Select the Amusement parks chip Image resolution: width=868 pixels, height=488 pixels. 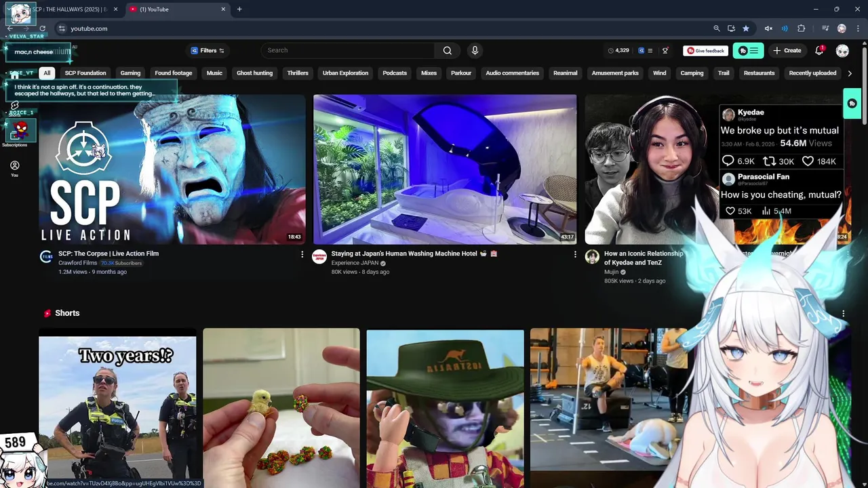(615, 73)
